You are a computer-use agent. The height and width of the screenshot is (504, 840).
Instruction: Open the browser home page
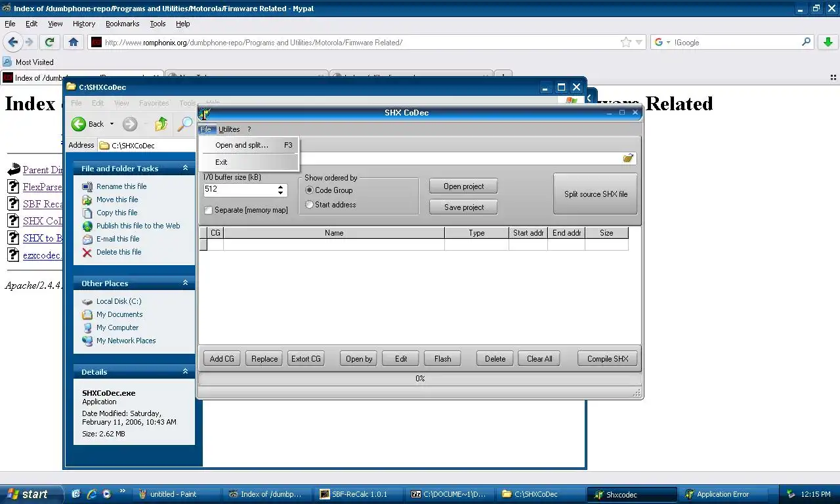pos(73,42)
